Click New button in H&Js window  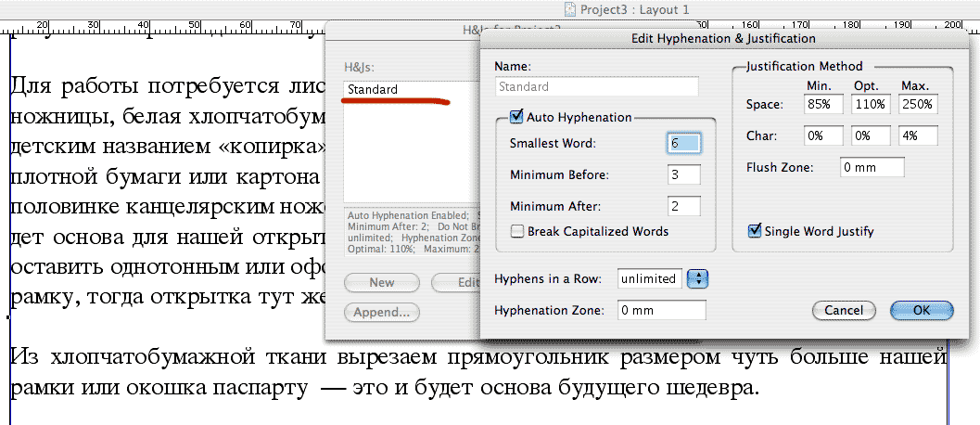coord(381,282)
